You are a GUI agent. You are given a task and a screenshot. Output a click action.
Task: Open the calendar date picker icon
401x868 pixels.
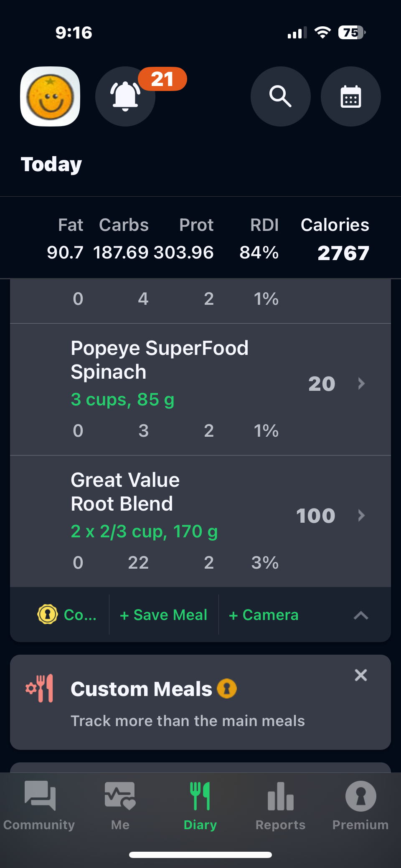coord(350,96)
